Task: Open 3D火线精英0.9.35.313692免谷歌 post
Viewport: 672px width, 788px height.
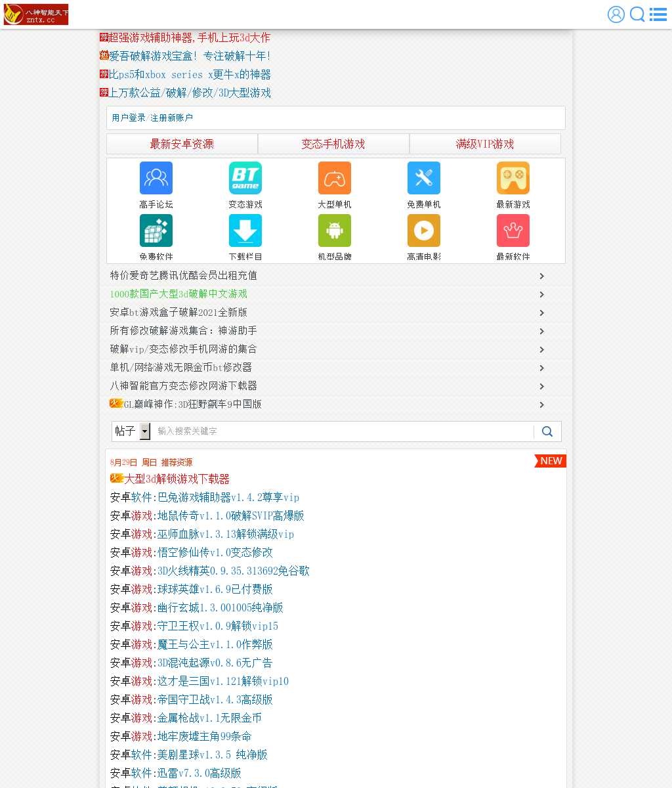Action: tap(234, 571)
